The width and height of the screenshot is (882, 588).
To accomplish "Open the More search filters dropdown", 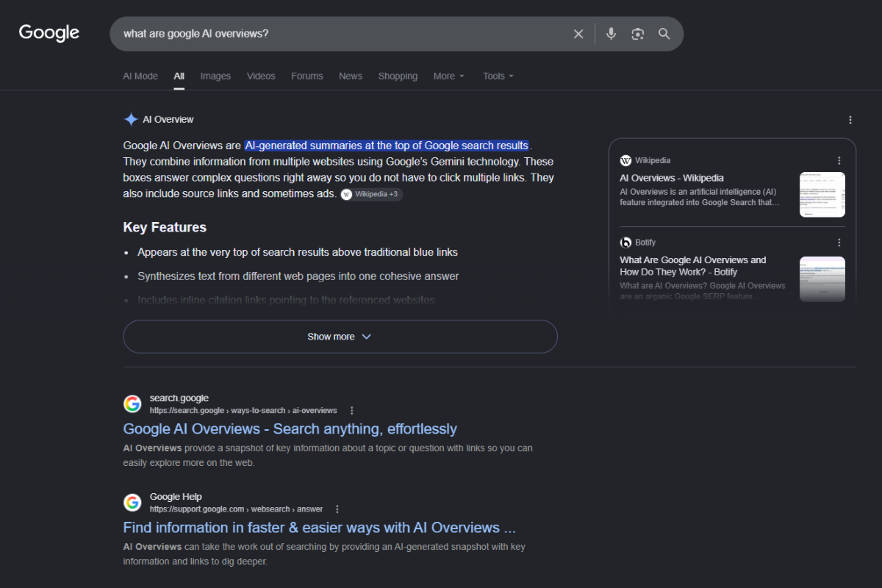I will point(448,76).
